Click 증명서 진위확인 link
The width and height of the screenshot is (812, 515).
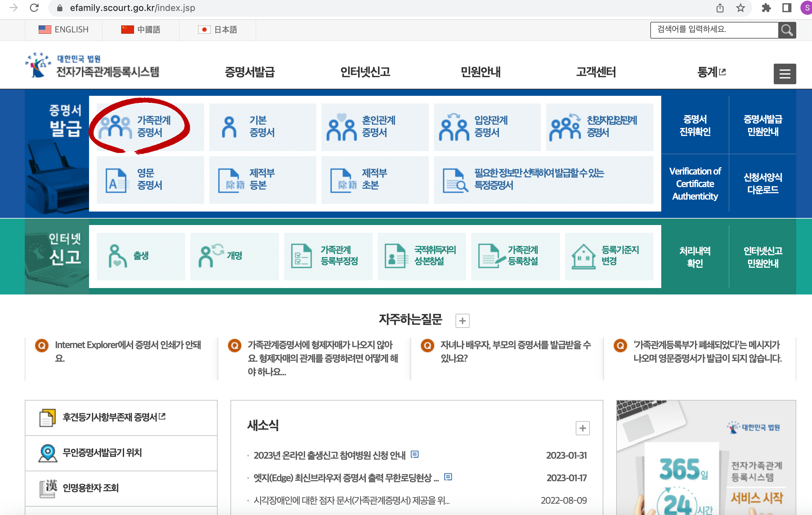[695, 125]
